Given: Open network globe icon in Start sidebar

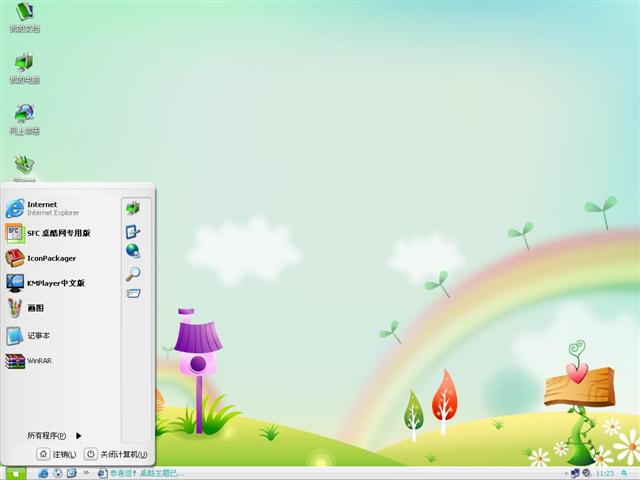Looking at the screenshot, I should (133, 251).
